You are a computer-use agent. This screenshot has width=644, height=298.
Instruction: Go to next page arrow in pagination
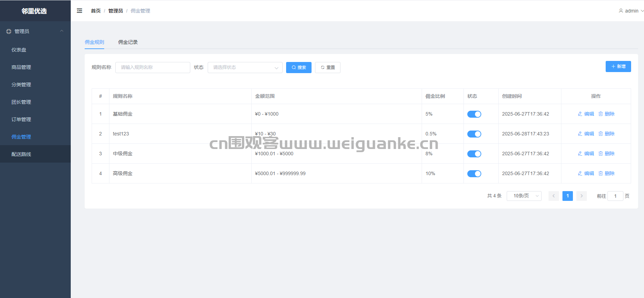581,196
